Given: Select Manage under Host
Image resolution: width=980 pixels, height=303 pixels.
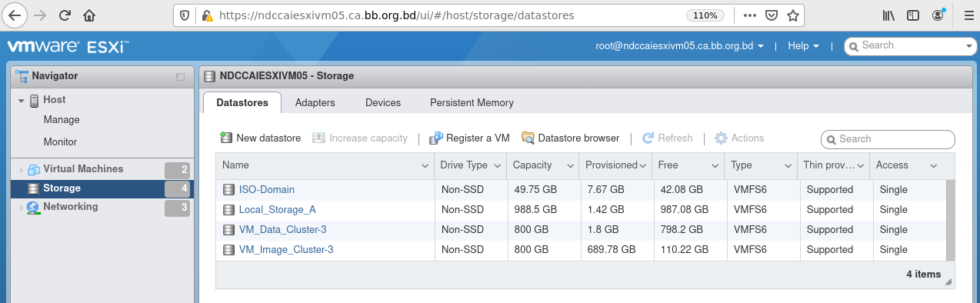Looking at the screenshot, I should click(62, 120).
